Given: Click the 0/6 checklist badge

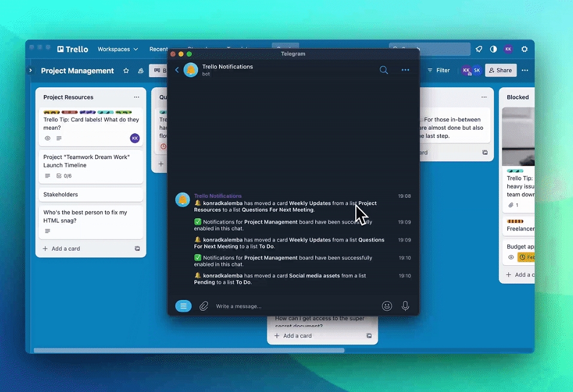Looking at the screenshot, I should coord(64,176).
